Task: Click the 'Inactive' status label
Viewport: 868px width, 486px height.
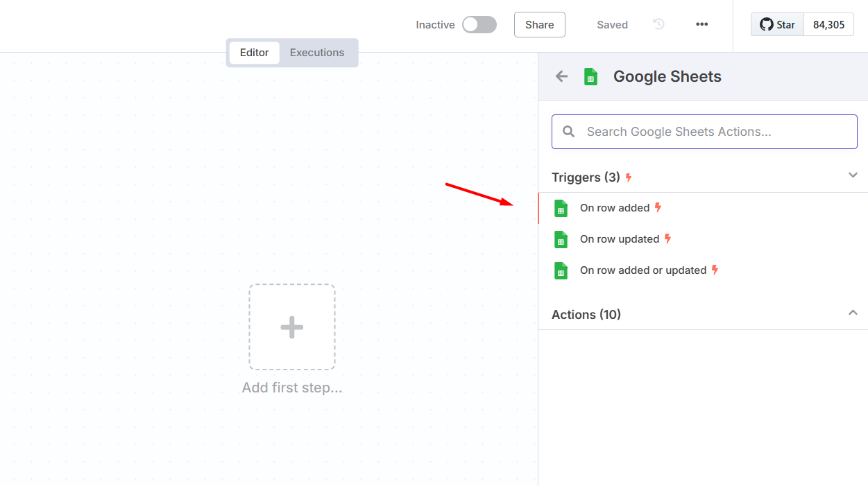Action: (435, 25)
